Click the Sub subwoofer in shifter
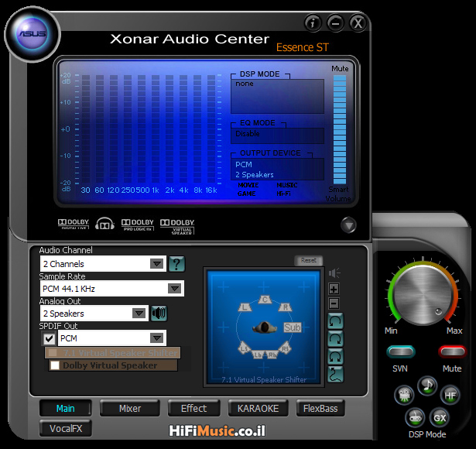The image size is (476, 449). [x=292, y=327]
